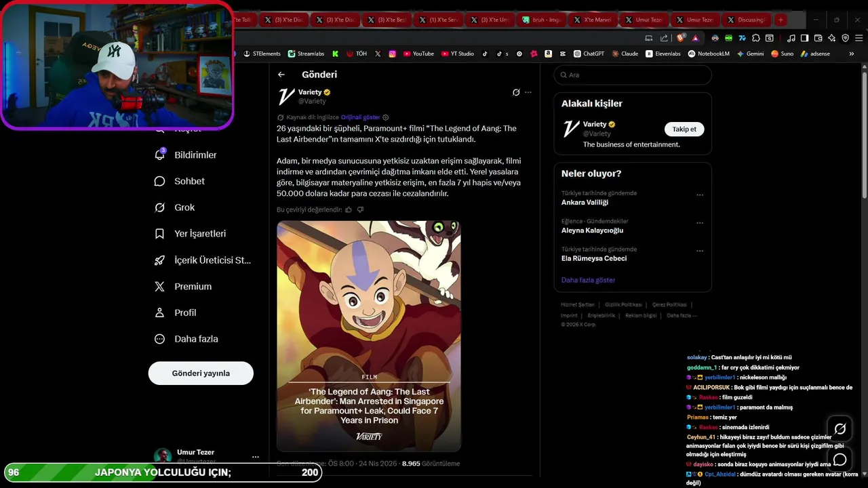
Task: Open Gizlilik Politikası footer link
Action: pyautogui.click(x=623, y=305)
